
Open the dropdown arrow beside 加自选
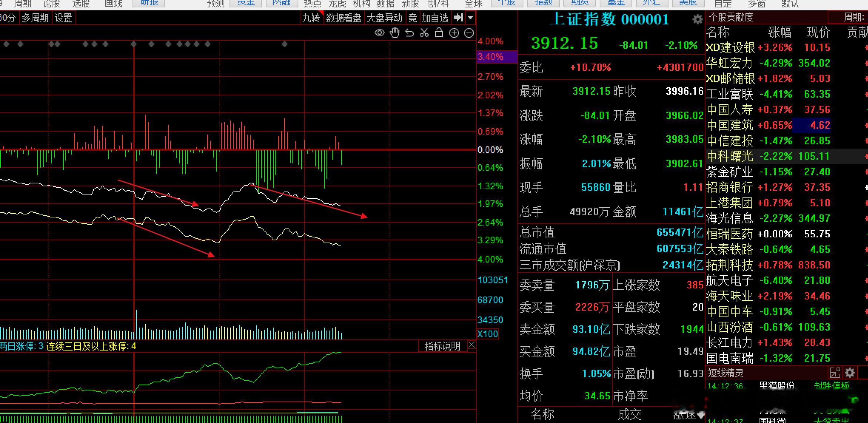click(x=470, y=17)
